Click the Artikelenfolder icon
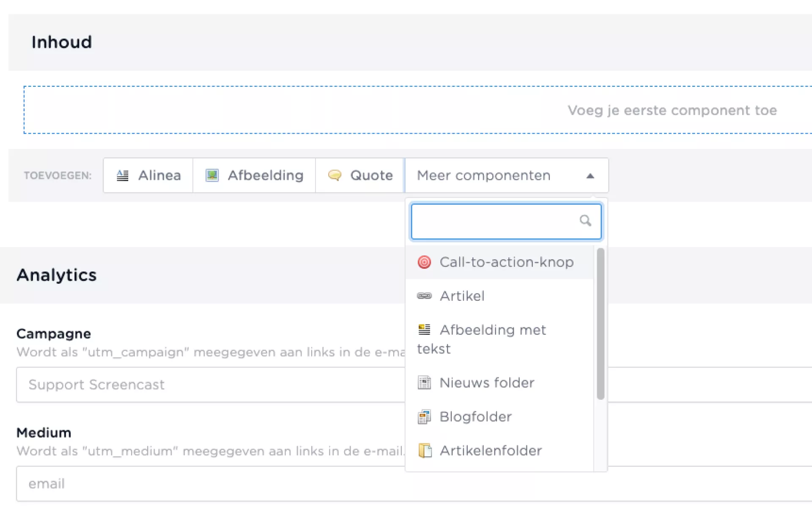Image resolution: width=812 pixels, height=511 pixels. (425, 451)
